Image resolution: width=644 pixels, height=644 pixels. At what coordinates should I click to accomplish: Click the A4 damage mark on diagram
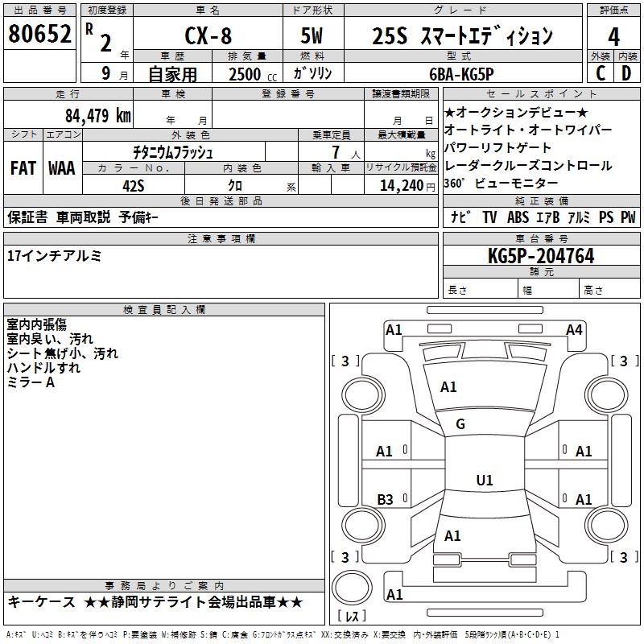574,330
